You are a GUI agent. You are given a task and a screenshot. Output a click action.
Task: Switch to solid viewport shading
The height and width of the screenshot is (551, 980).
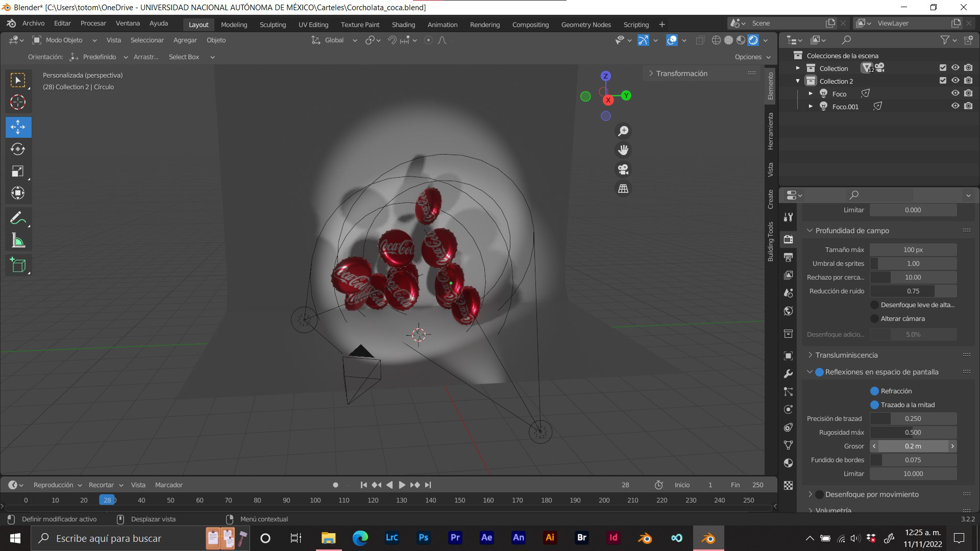click(728, 40)
